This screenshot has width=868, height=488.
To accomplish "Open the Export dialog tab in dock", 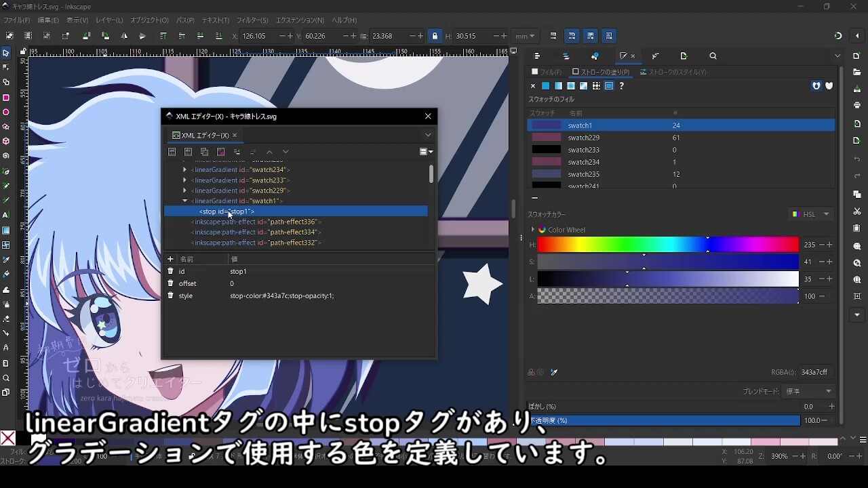I will pyautogui.click(x=684, y=56).
